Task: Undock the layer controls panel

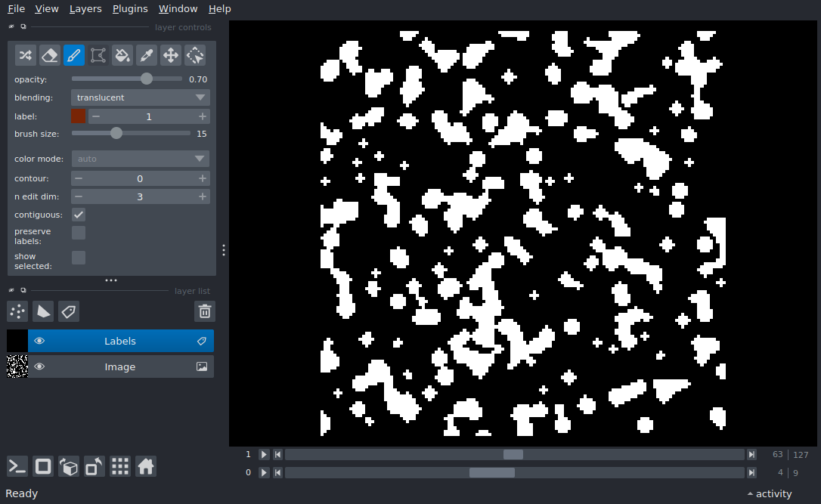Action: click(x=23, y=26)
